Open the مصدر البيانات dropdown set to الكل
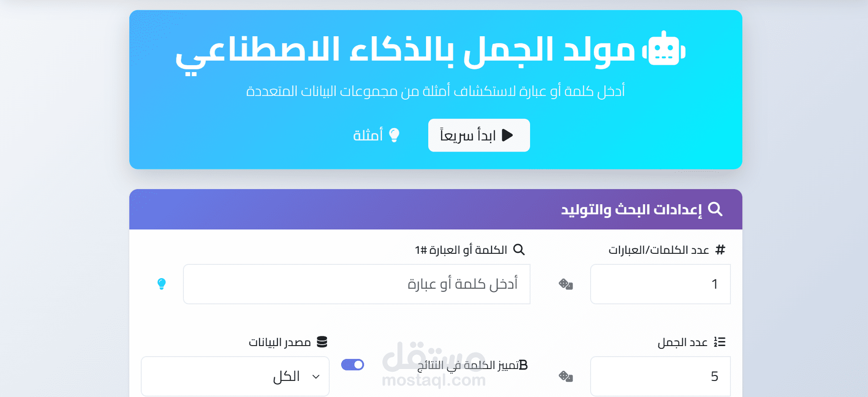The height and width of the screenshot is (397, 868). (235, 376)
